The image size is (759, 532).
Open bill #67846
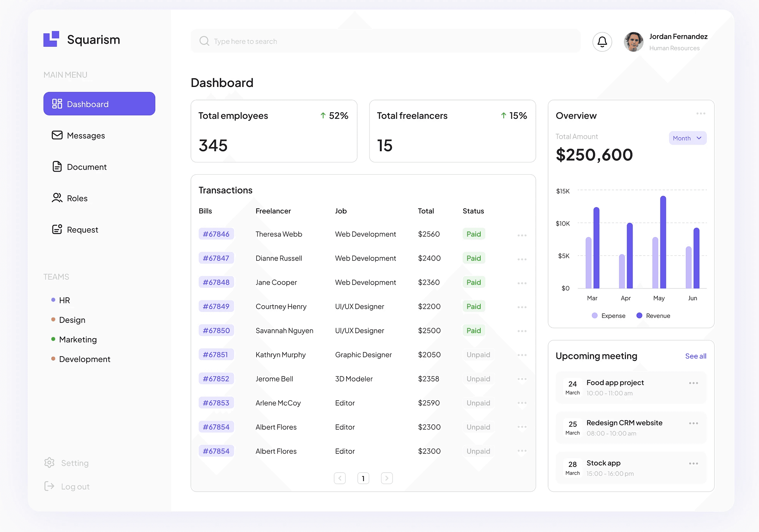pyautogui.click(x=216, y=234)
